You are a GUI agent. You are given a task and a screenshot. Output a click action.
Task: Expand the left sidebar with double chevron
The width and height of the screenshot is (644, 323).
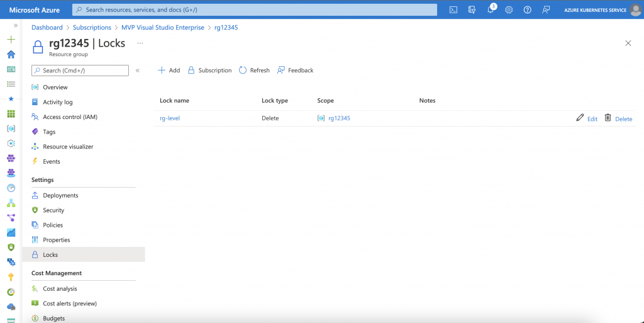pyautogui.click(x=16, y=25)
